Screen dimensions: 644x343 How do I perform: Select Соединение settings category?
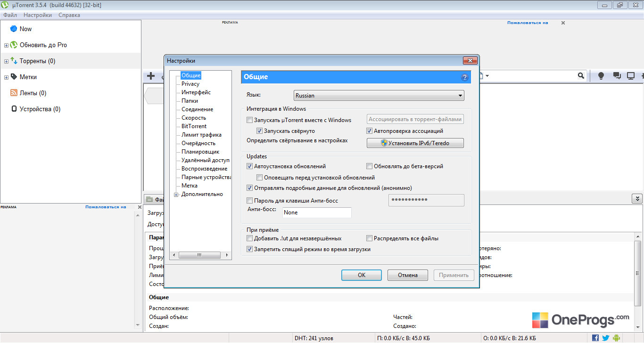pos(197,109)
